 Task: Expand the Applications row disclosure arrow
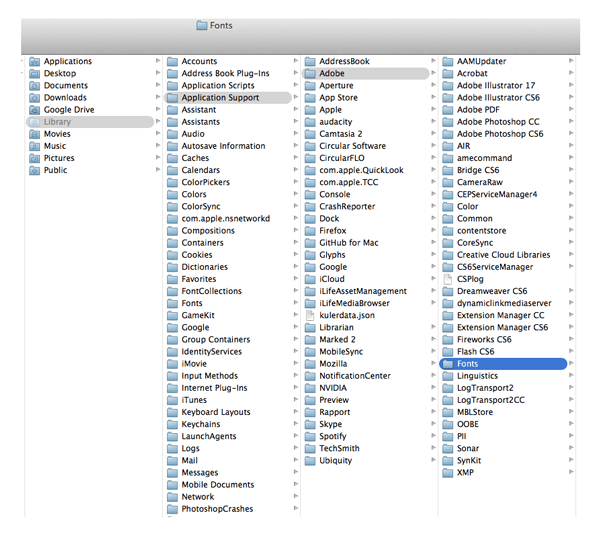[158, 60]
